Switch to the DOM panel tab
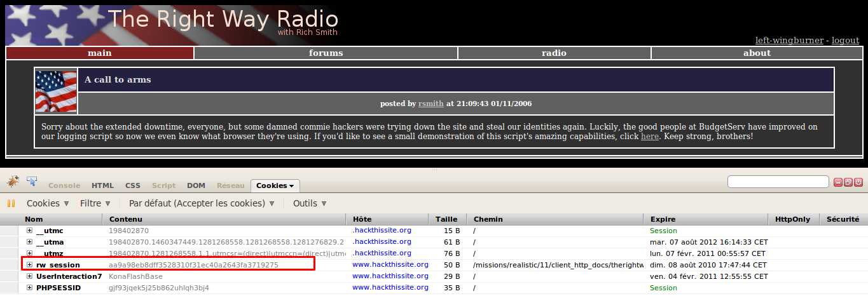Screen dimensions: 868x303 (x=196, y=185)
